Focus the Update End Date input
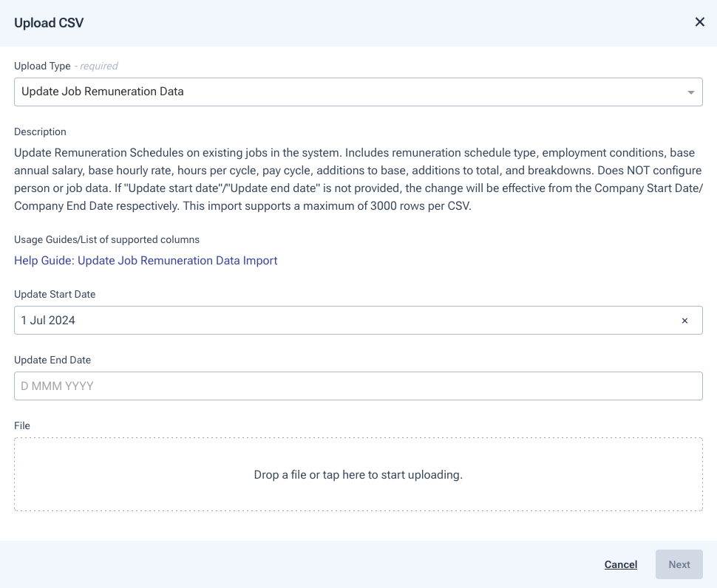The height and width of the screenshot is (588, 717). pyautogui.click(x=358, y=386)
